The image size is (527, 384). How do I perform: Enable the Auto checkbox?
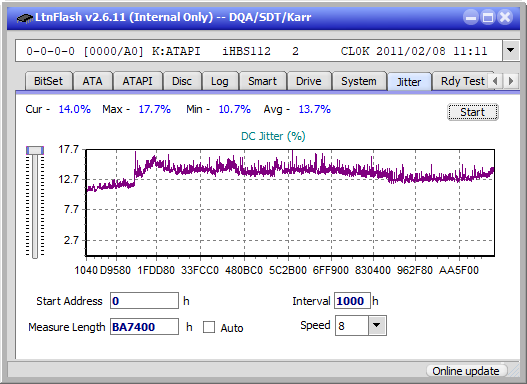click(x=209, y=327)
